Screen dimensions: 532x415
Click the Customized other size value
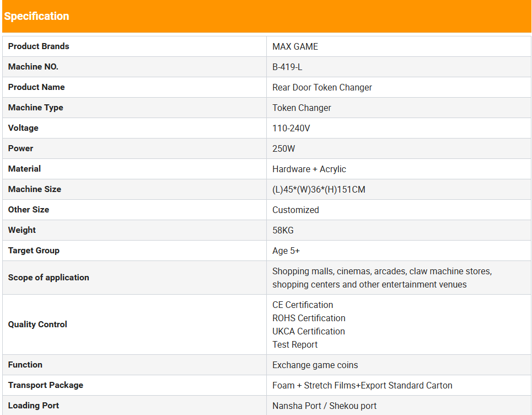click(295, 210)
